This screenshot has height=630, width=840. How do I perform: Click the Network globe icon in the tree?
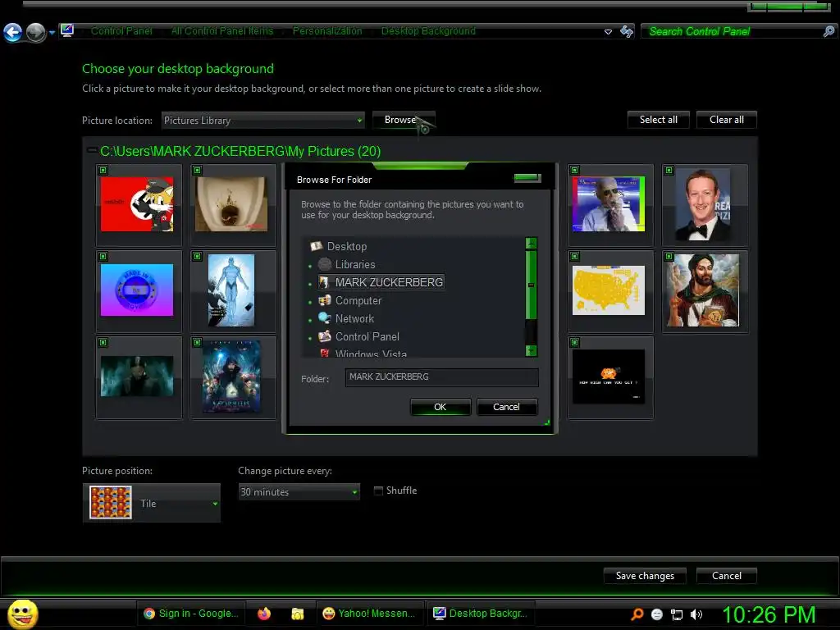325,318
